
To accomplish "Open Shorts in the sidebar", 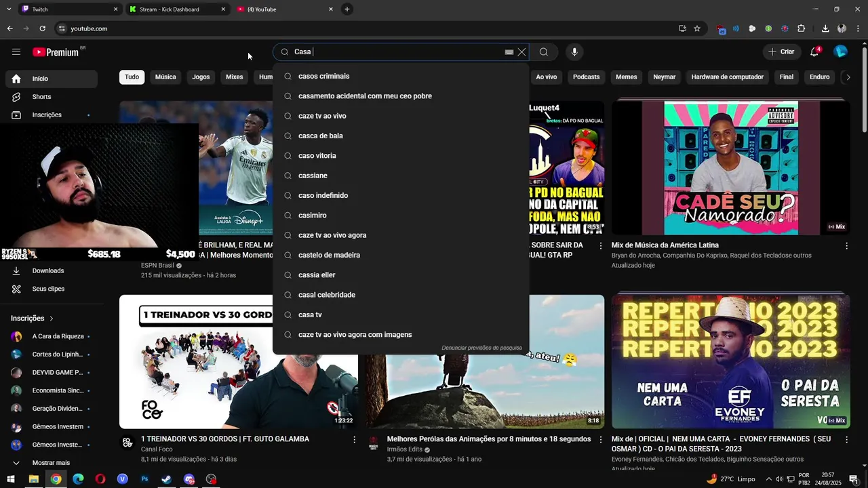I will 52,97.
